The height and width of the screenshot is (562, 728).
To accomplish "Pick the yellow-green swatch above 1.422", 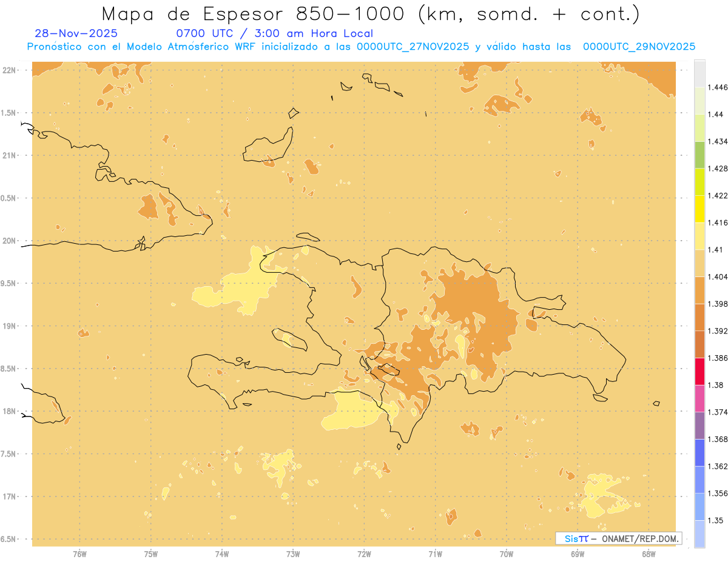I will (699, 182).
